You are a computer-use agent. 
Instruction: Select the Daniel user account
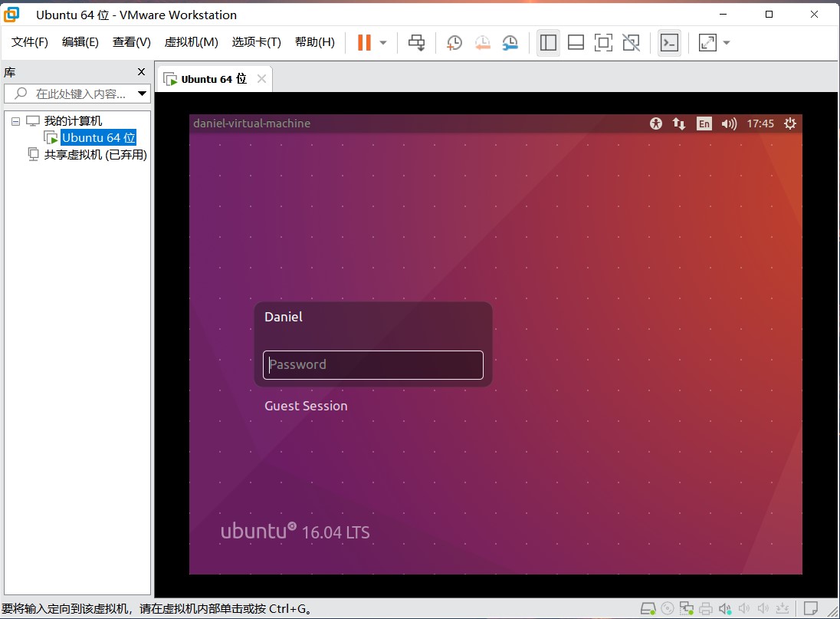click(x=284, y=317)
